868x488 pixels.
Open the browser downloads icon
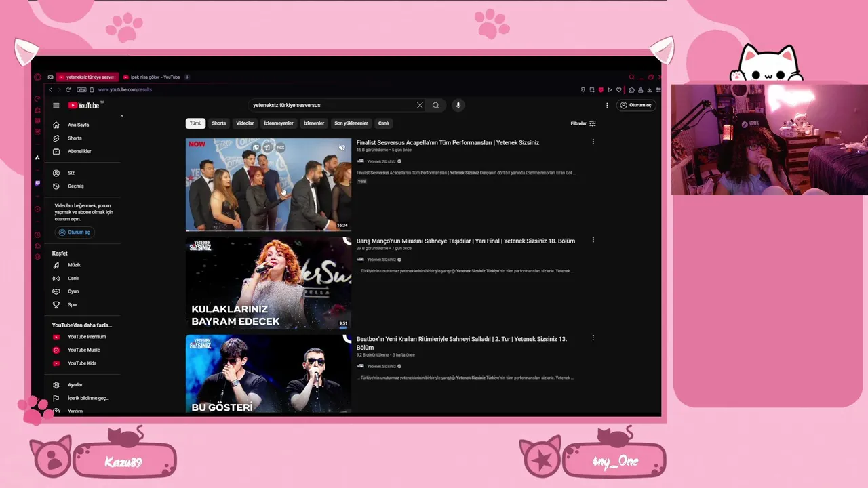coord(650,90)
